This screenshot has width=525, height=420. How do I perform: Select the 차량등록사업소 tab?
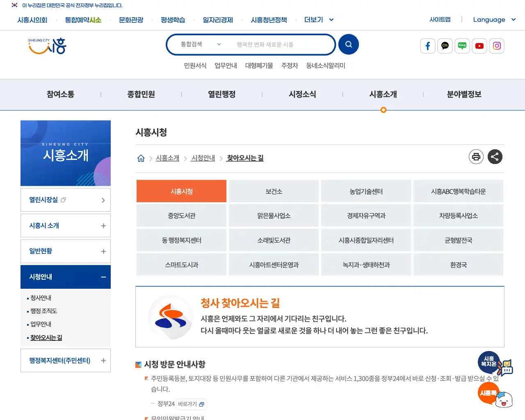(x=458, y=216)
